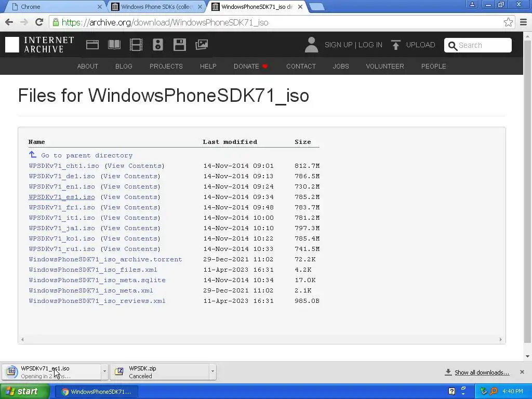Open WindowsPhoneSDK71_iso_meta.sqlite link
The height and width of the screenshot is (399, 532).
97,280
